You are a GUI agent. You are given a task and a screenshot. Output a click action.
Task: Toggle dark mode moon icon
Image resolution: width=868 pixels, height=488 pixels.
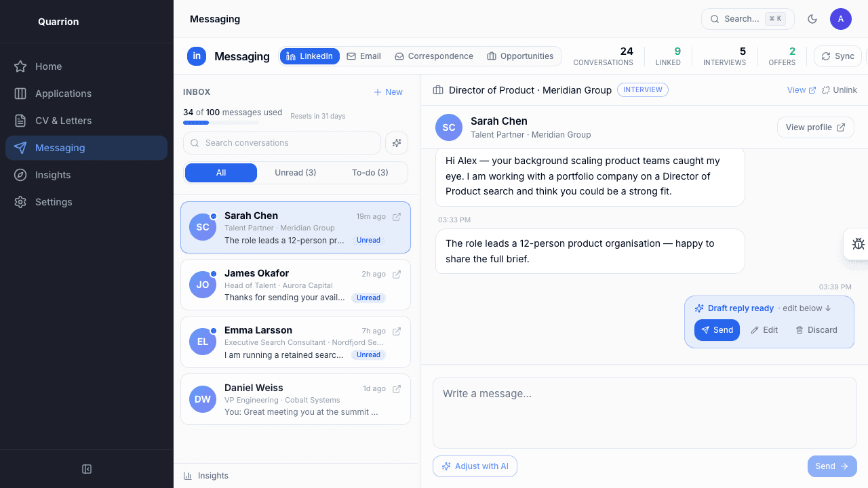[x=812, y=19]
